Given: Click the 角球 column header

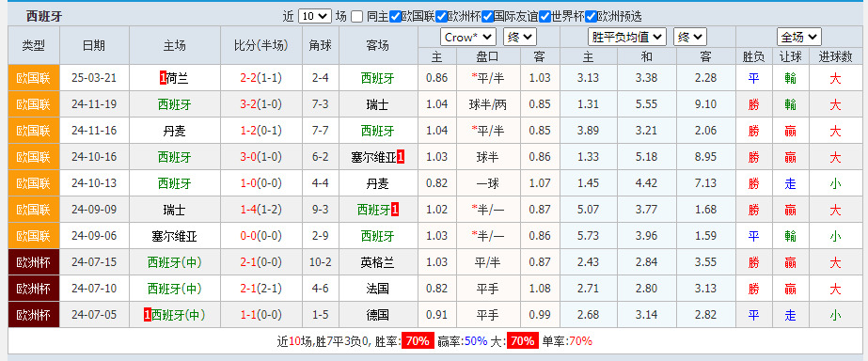Looking at the screenshot, I should point(321,45).
